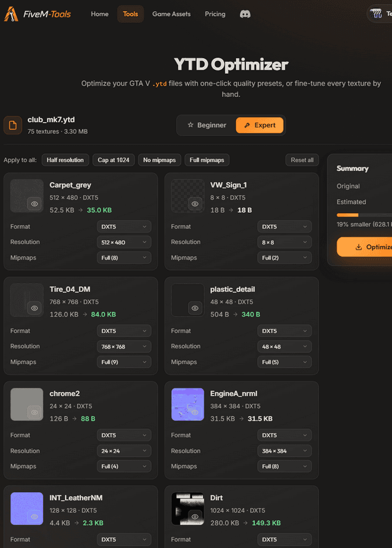The height and width of the screenshot is (548, 392).
Task: Open Carpet_grey Resolution 512 × 480 dropdown
Action: point(124,242)
